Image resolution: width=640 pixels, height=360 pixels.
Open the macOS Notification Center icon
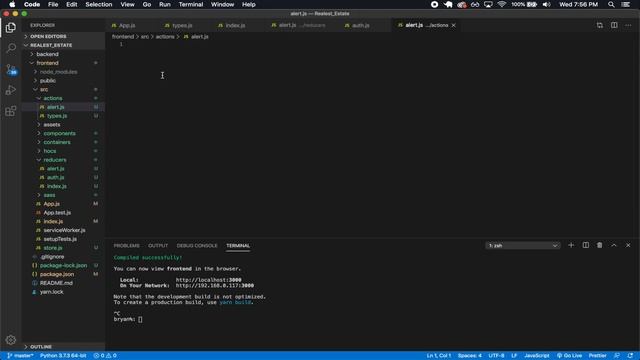tap(626, 4)
